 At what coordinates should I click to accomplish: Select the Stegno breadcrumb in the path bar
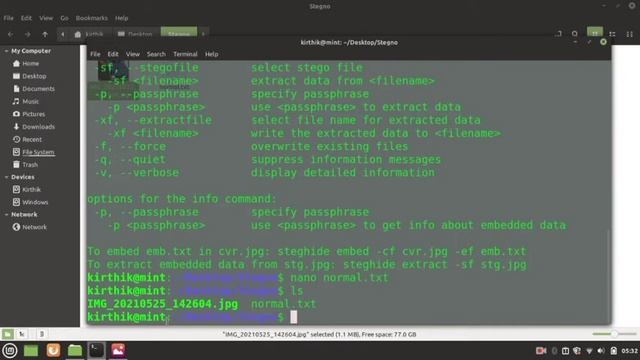pos(179,32)
